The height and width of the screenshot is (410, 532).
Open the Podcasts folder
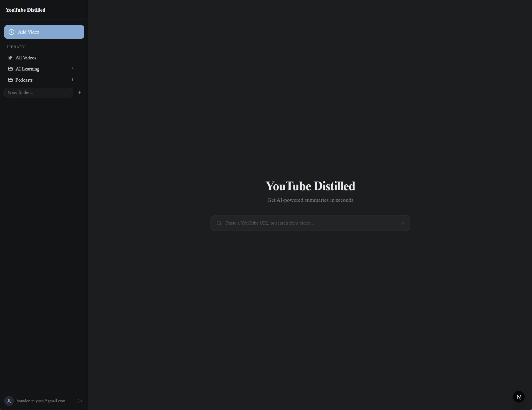click(24, 80)
